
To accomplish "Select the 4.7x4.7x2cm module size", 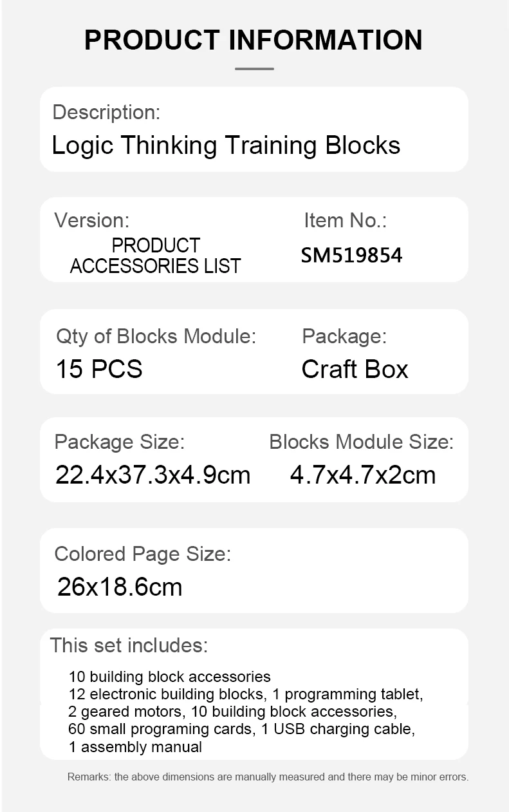I will pos(363,475).
